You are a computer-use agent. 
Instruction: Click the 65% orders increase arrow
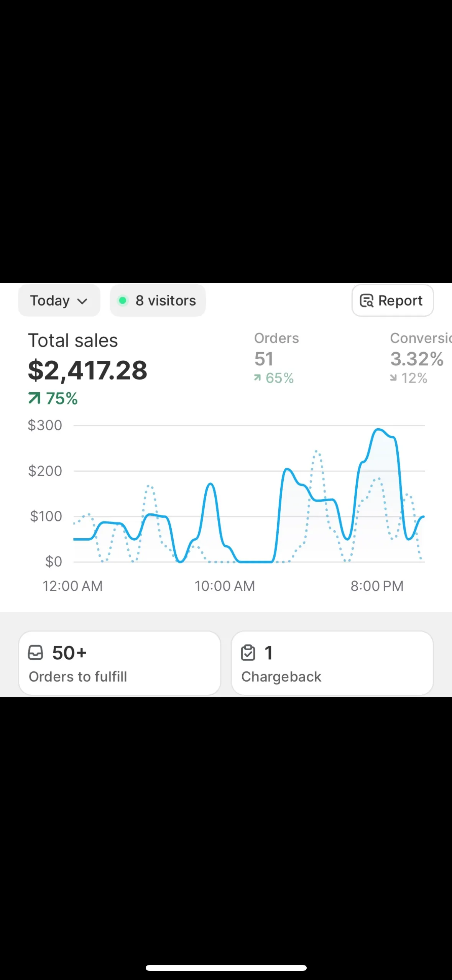click(257, 378)
